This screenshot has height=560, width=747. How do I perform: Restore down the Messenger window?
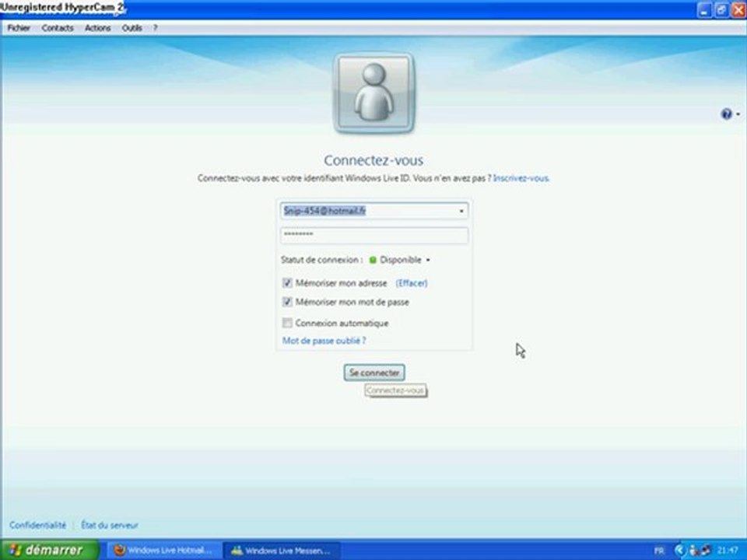[721, 10]
